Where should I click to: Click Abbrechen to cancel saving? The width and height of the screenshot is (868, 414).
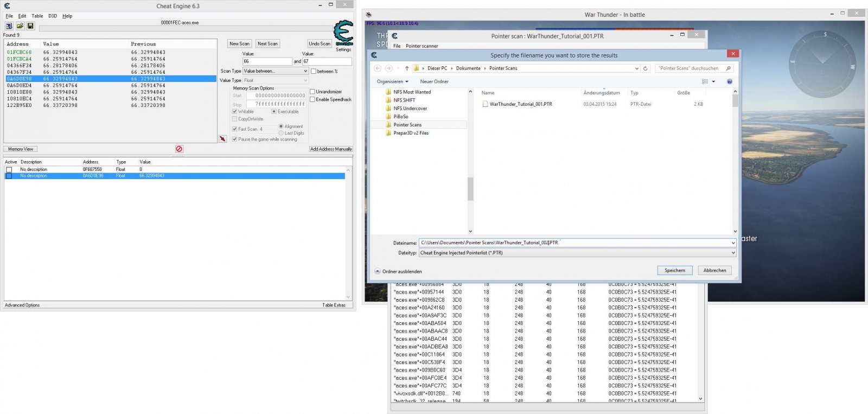[x=714, y=270]
